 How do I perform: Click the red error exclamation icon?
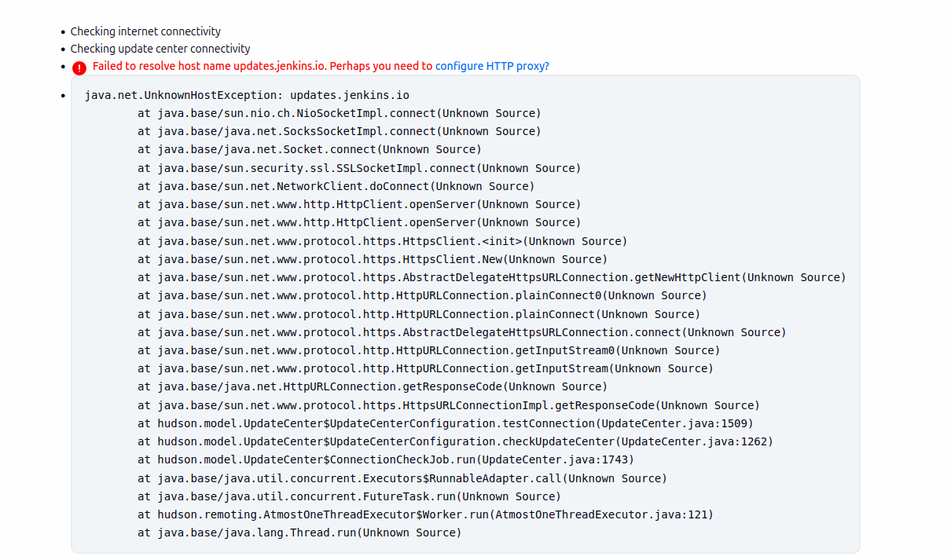pyautogui.click(x=79, y=68)
